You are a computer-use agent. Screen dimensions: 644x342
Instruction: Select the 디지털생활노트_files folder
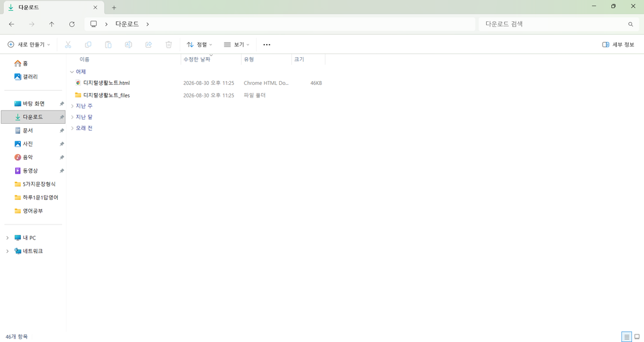click(x=106, y=96)
